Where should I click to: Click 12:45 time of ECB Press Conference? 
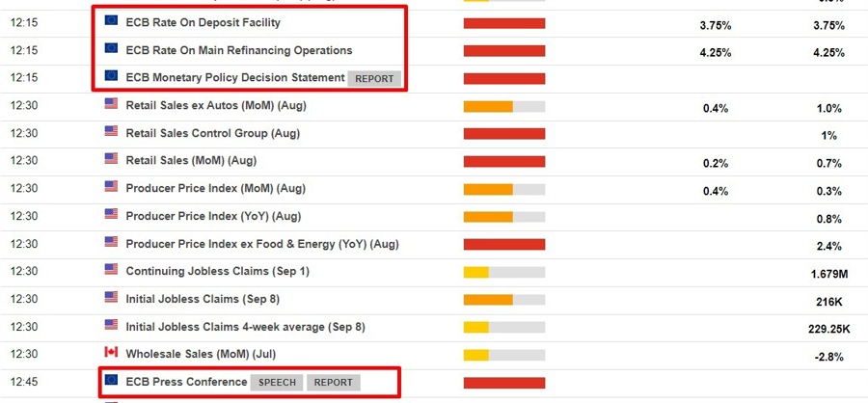click(25, 382)
